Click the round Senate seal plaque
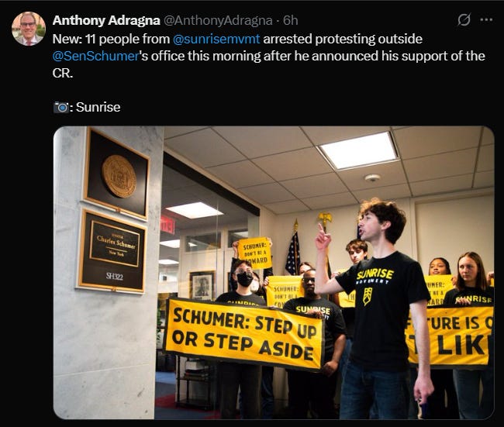Image resolution: width=504 pixels, height=427 pixels. pyautogui.click(x=119, y=176)
